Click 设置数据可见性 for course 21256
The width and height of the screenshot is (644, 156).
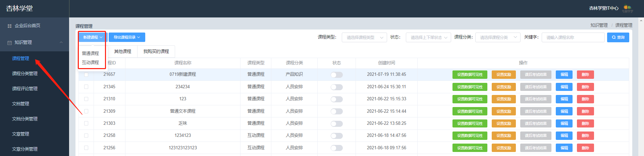[470, 148]
